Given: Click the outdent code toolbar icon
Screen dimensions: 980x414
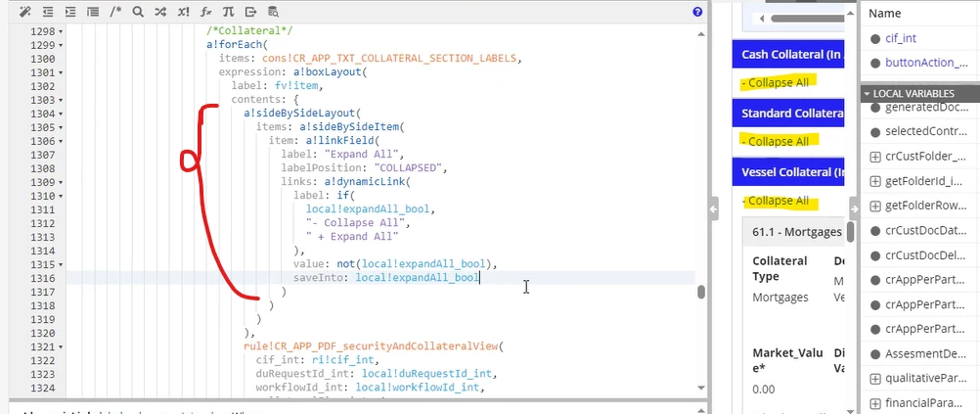Looking at the screenshot, I should point(48,12).
